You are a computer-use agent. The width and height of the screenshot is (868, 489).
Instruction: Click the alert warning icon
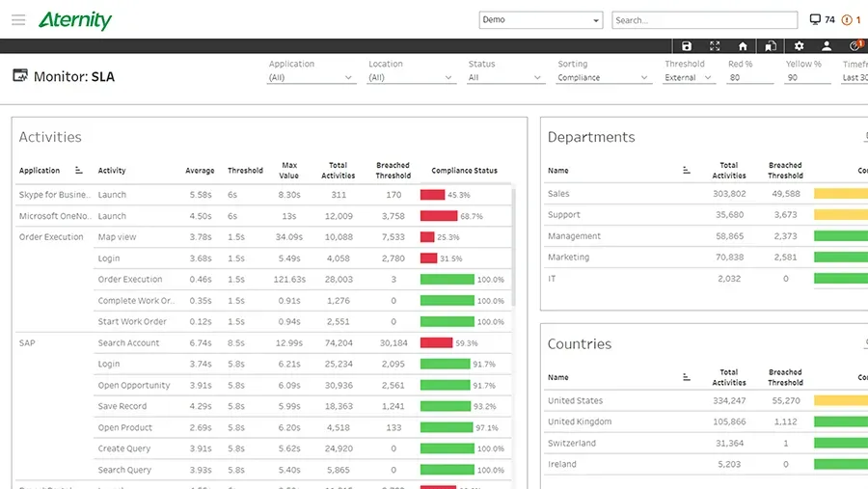tap(847, 20)
